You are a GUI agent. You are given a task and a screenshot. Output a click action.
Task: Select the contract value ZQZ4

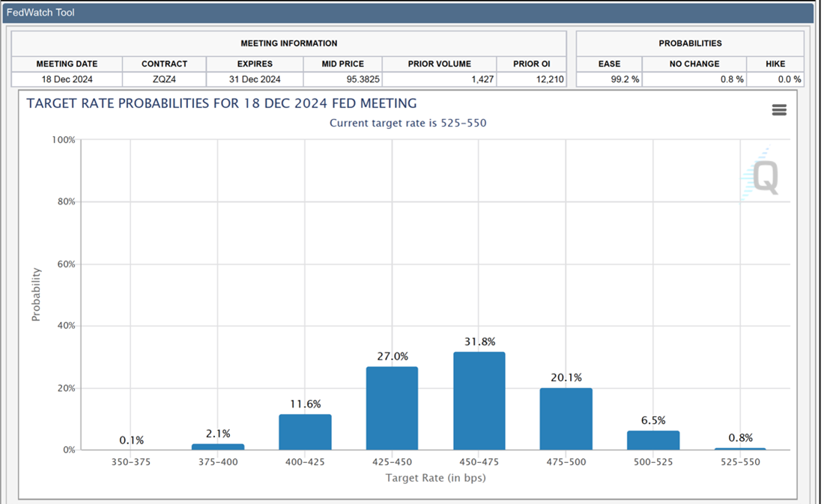[x=165, y=79]
